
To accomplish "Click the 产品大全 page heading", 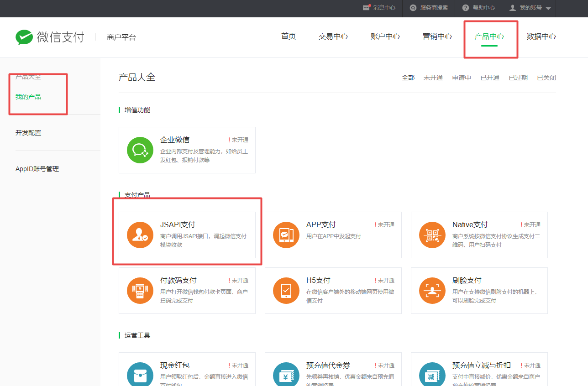I will pos(137,77).
